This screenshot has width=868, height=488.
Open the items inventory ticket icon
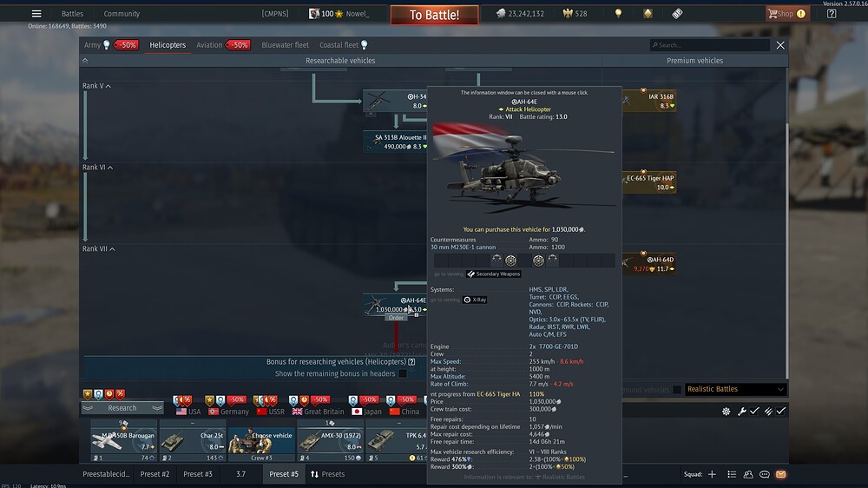coord(677,14)
